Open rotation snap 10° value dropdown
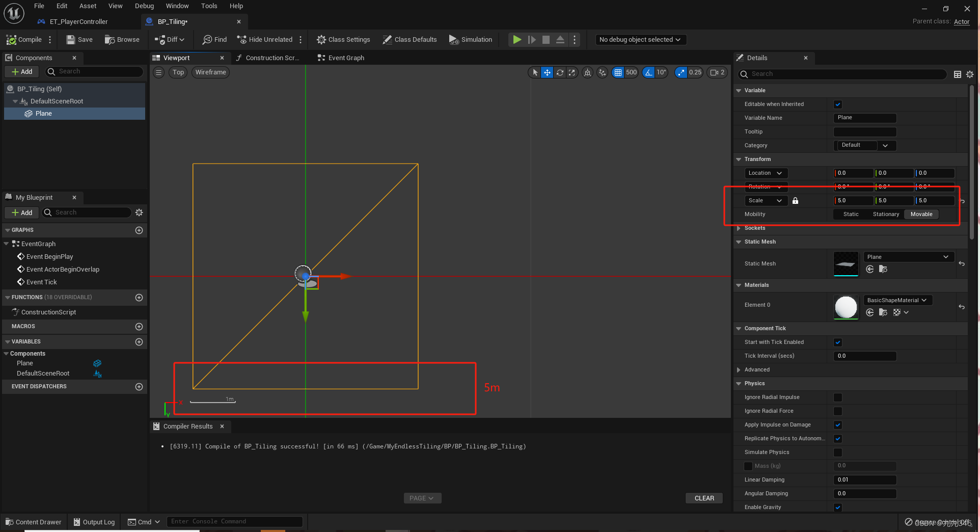Screen dimensions: 980x532 pos(661,72)
